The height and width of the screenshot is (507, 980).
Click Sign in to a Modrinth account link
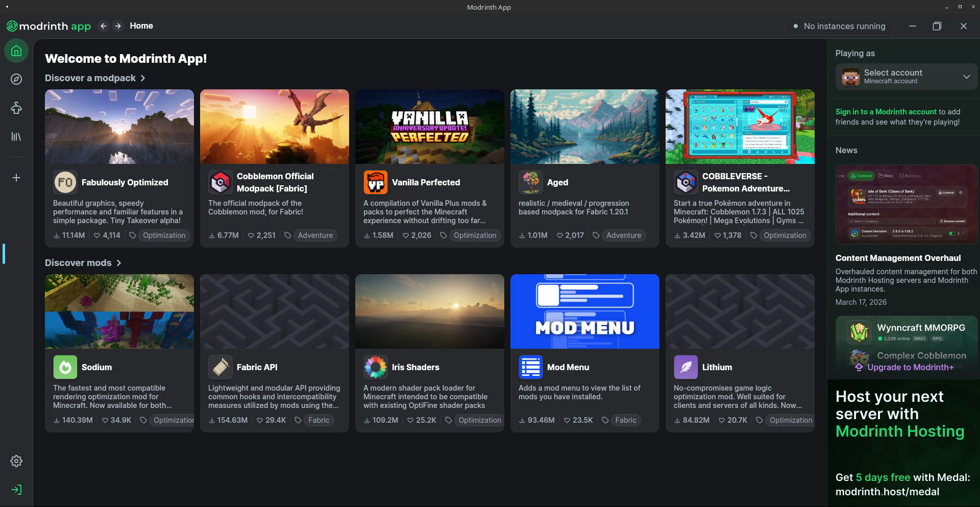coord(886,112)
